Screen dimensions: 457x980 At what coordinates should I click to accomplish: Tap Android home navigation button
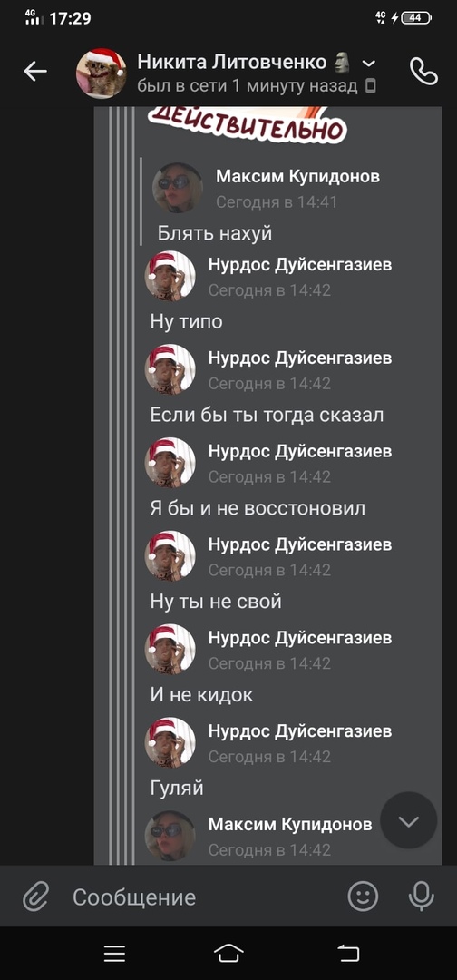(x=228, y=953)
